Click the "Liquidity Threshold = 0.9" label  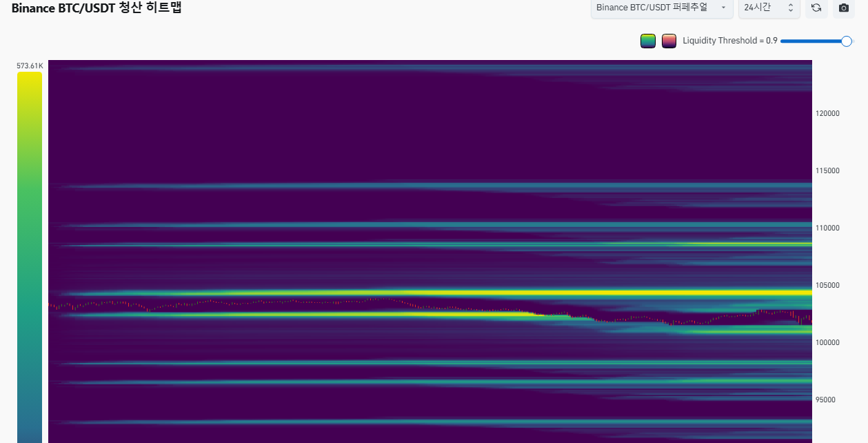(x=730, y=41)
